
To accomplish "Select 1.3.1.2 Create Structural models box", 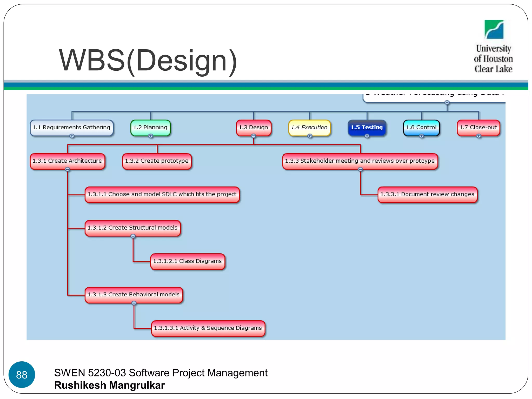I will click(x=133, y=228).
